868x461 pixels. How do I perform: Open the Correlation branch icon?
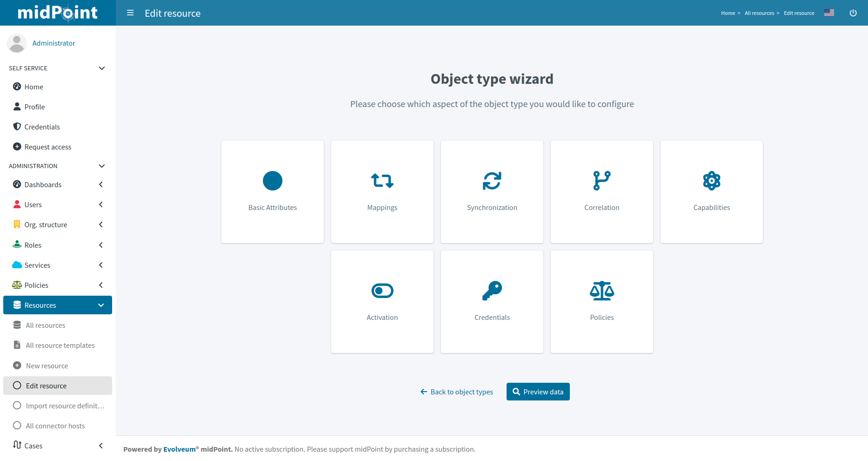(x=601, y=181)
